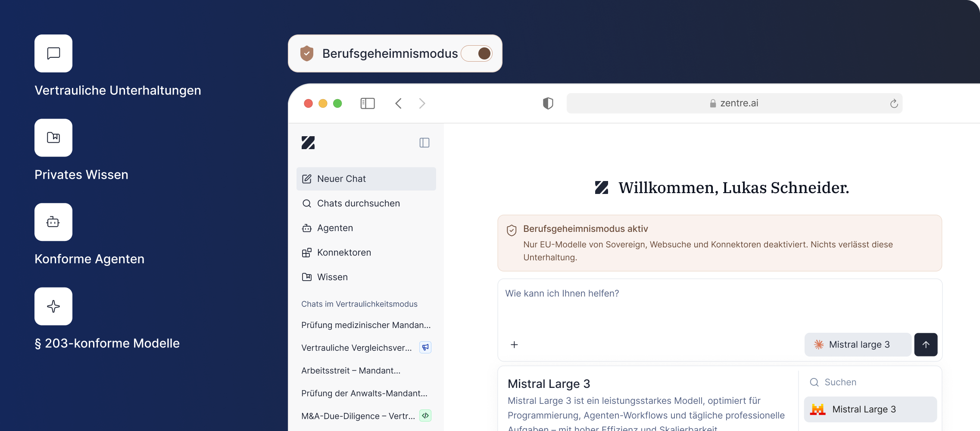
Task: Click the zentre.ai address bar
Action: point(734,103)
